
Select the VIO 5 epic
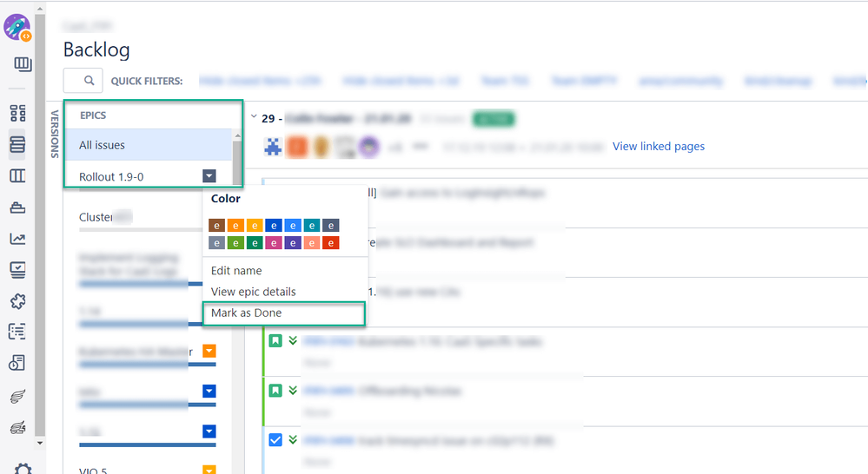(93, 471)
